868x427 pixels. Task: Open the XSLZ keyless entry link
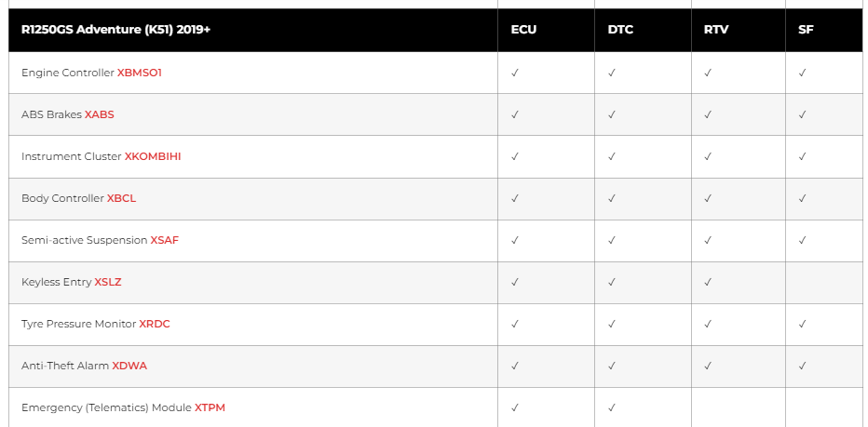coord(108,282)
